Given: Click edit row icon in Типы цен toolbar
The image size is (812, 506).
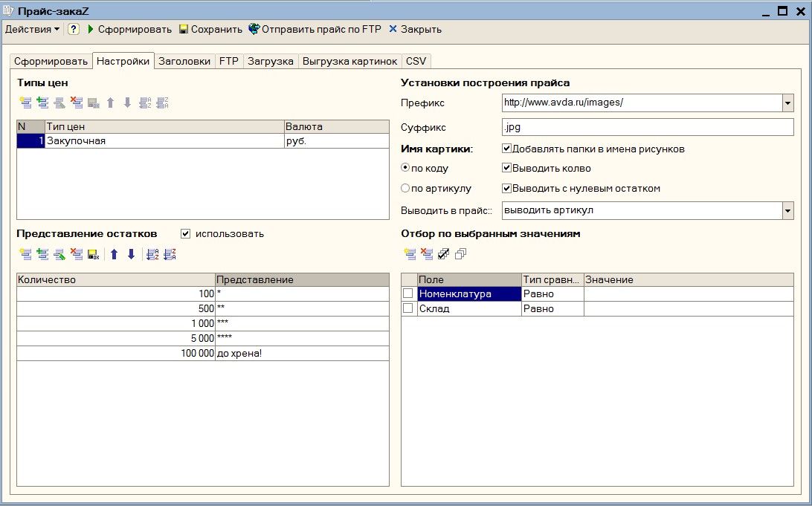Looking at the screenshot, I should [59, 103].
